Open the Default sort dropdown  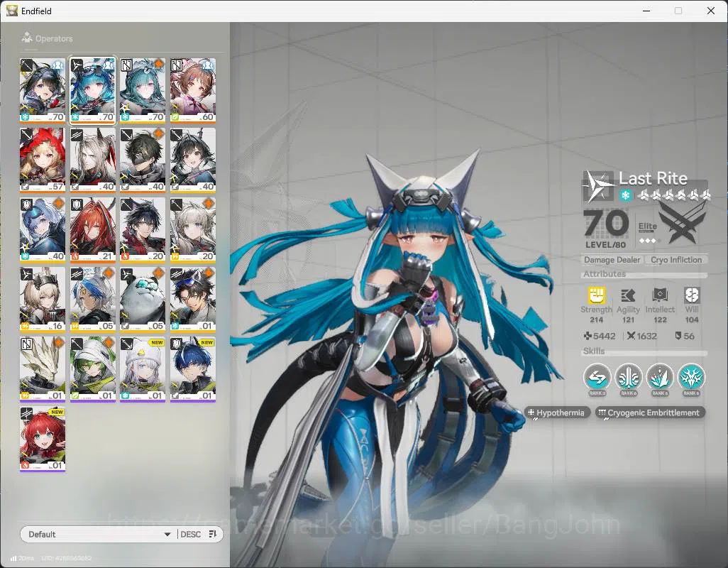(99, 534)
